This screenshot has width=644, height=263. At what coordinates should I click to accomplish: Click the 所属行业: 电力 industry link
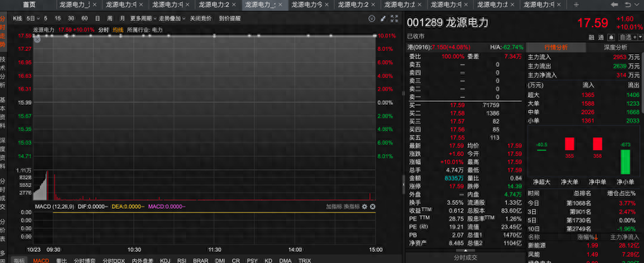coord(145,30)
